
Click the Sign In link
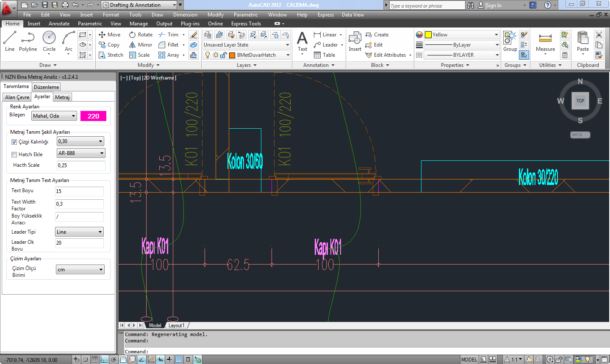tap(494, 6)
